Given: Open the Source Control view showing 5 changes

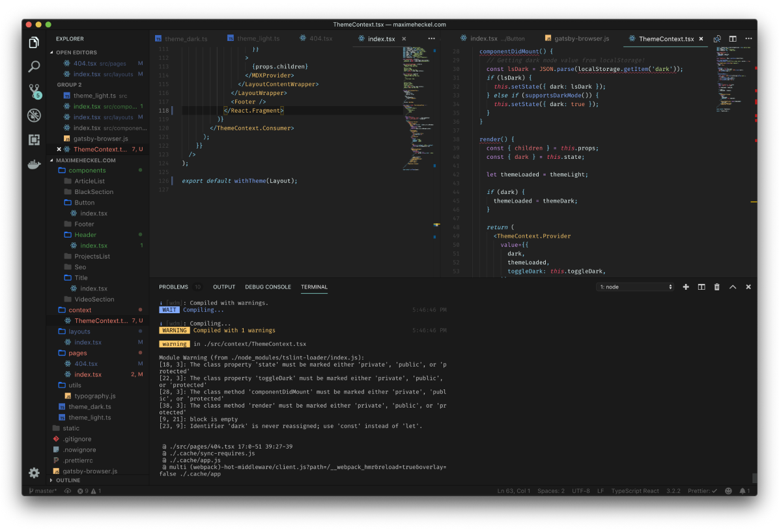Looking at the screenshot, I should click(x=34, y=91).
